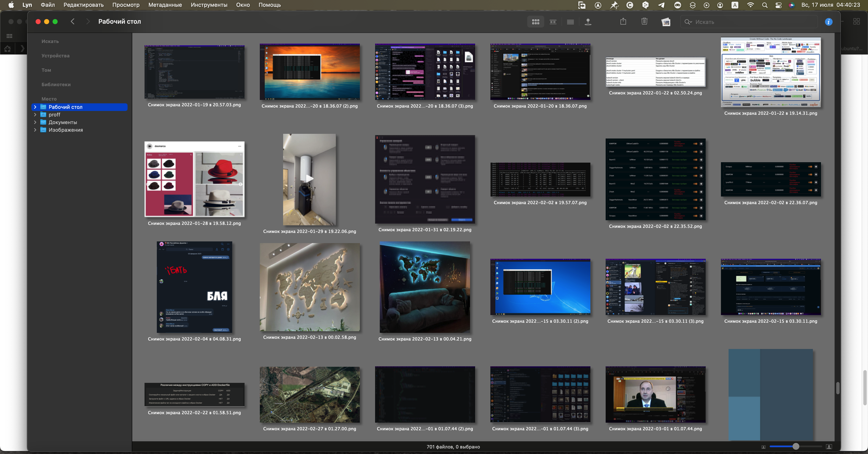Viewport: 868px width, 454px height.
Task: Switch to filmstrip view mode
Action: click(x=553, y=22)
